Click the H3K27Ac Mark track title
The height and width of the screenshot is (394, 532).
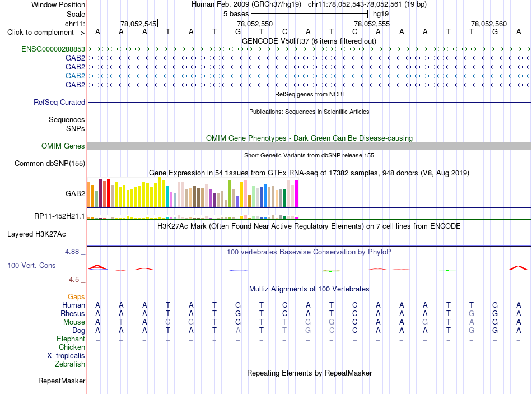pyautogui.click(x=309, y=226)
